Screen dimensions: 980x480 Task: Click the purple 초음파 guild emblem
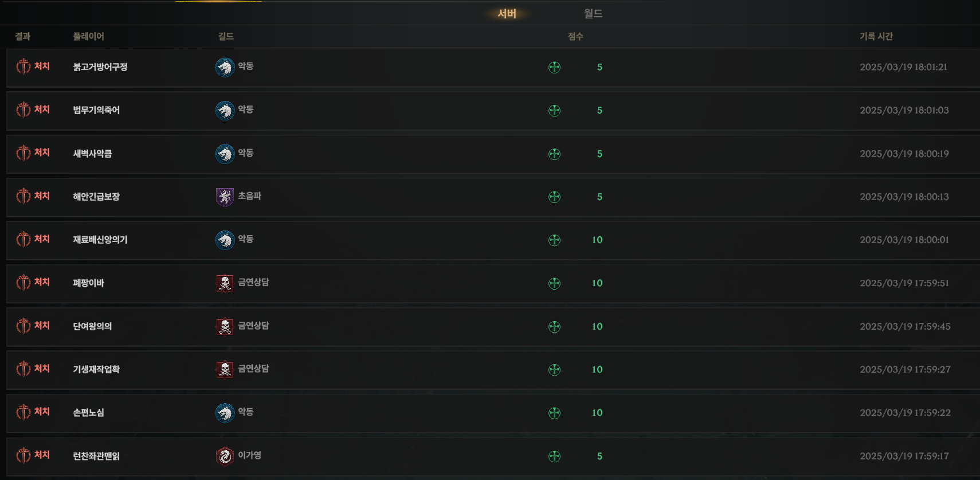tap(225, 197)
